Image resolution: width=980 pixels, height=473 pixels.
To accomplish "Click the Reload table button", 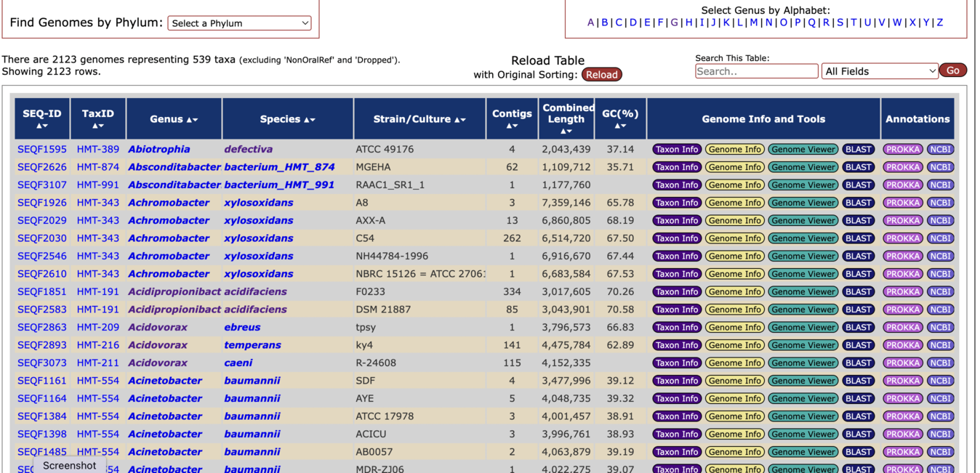I will coord(601,75).
